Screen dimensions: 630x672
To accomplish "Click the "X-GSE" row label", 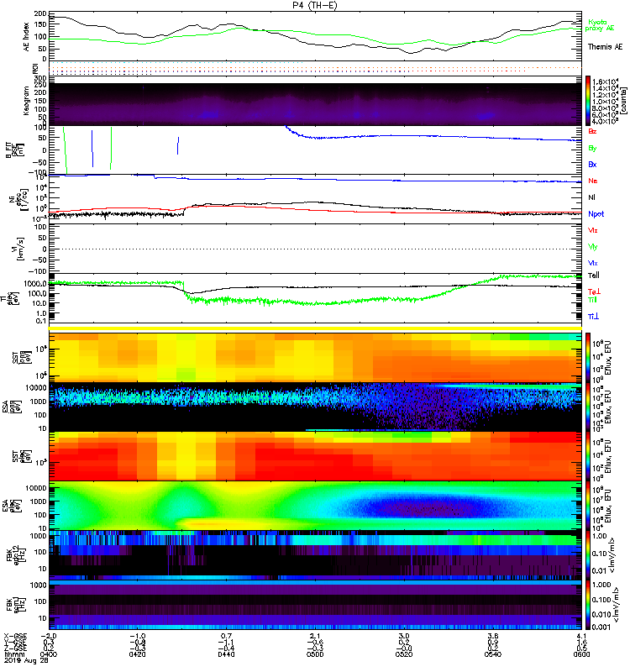I will click(x=14, y=636).
